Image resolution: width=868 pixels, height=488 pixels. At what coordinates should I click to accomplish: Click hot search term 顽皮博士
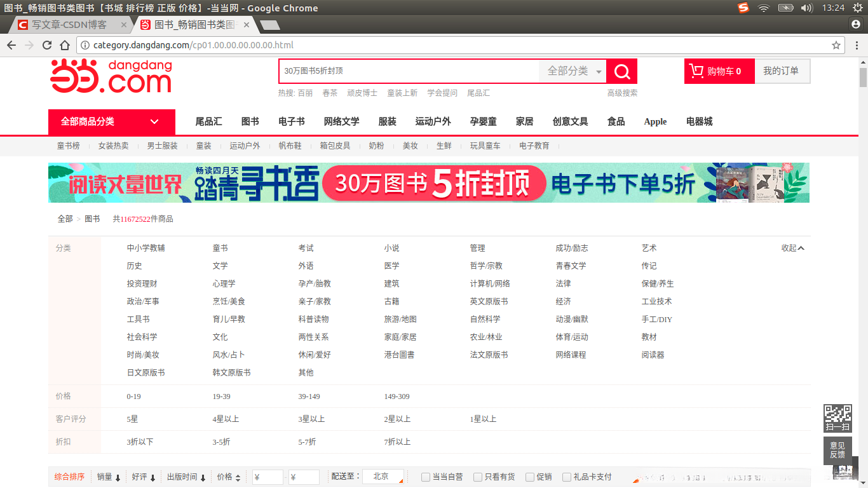pyautogui.click(x=362, y=93)
